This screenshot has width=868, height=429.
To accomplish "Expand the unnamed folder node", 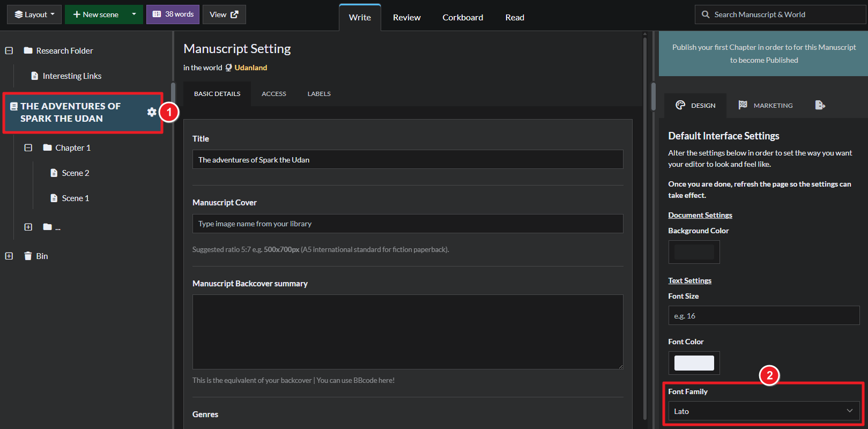I will 28,227.
